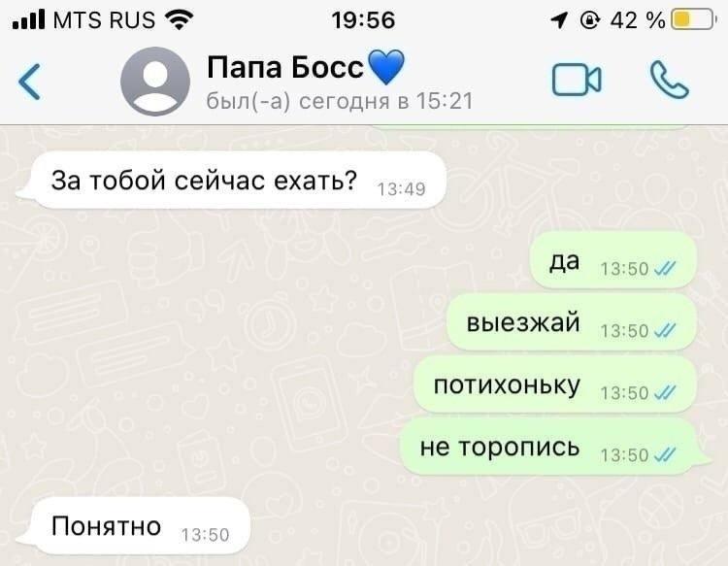The height and width of the screenshot is (566, 728).
Task: Select the sent message 'выезжай'
Action: tap(572, 321)
